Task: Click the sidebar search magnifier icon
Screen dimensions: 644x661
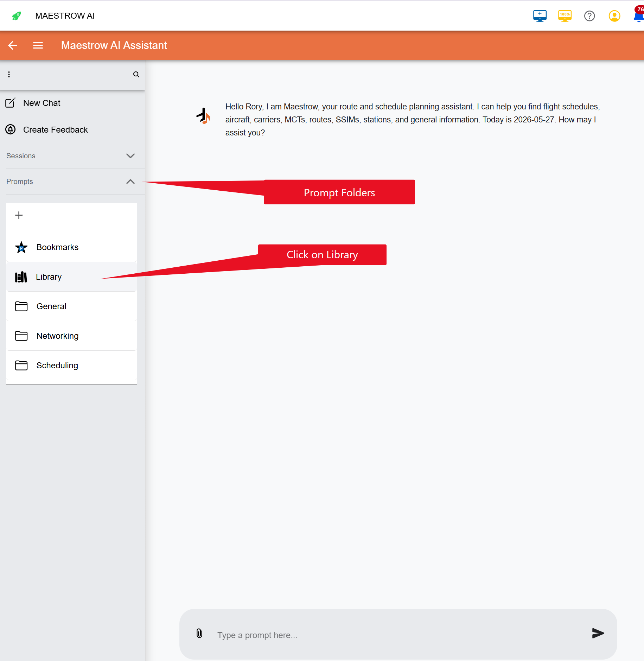Action: pos(136,74)
